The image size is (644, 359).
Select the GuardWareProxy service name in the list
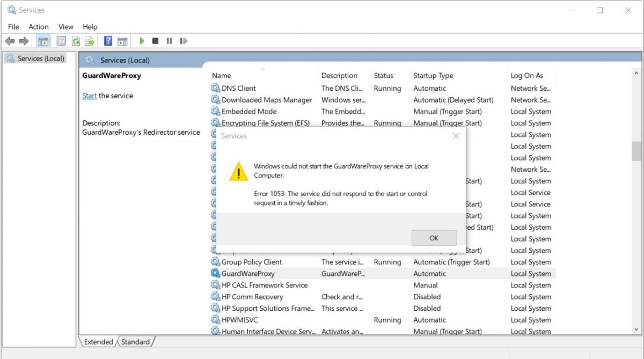(x=248, y=274)
